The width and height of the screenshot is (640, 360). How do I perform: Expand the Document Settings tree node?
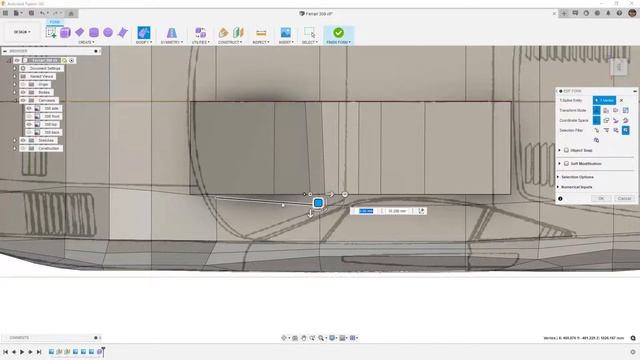(15, 69)
